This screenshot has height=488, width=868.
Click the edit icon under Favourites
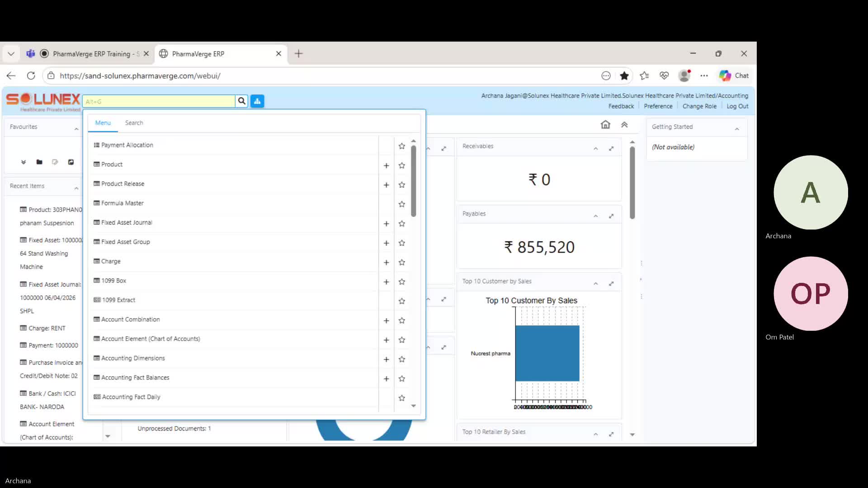pos(55,162)
